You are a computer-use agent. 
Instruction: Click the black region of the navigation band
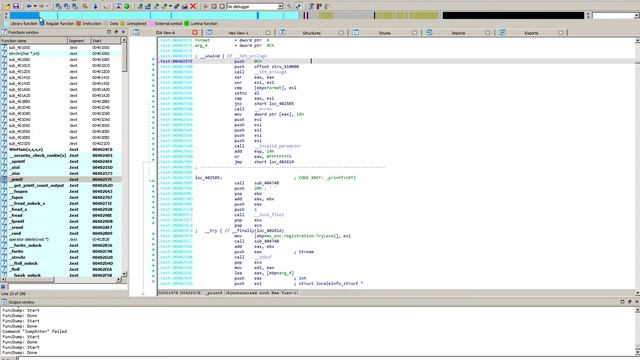click(x=513, y=16)
